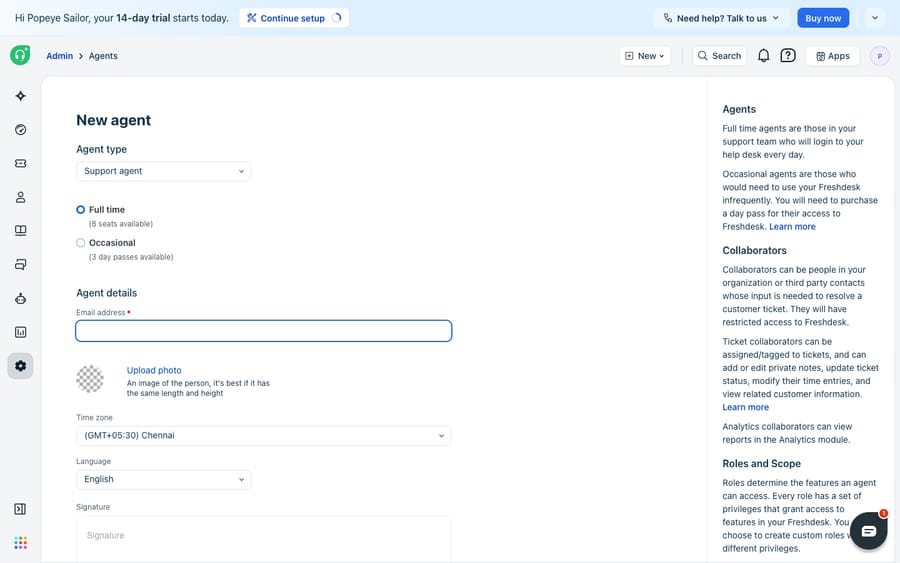Screen dimensions: 900x563
Task: Expand the top banner chevron dropdown
Action: pos(875,18)
